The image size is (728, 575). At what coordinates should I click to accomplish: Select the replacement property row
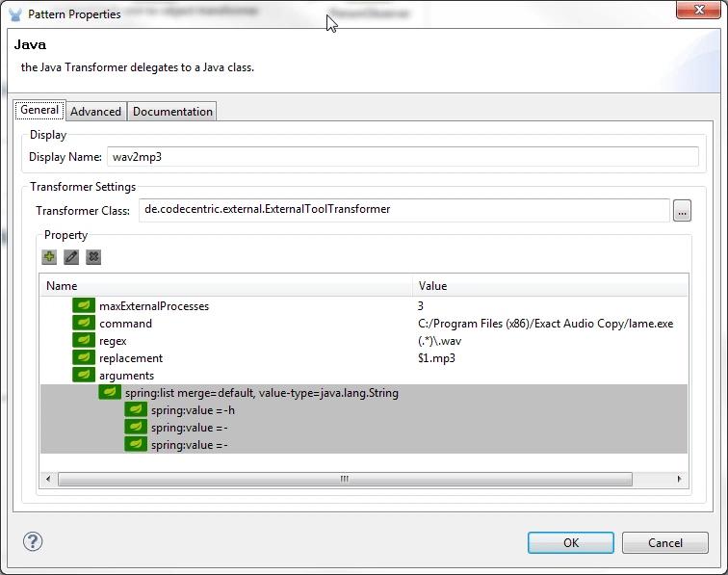[x=130, y=358]
